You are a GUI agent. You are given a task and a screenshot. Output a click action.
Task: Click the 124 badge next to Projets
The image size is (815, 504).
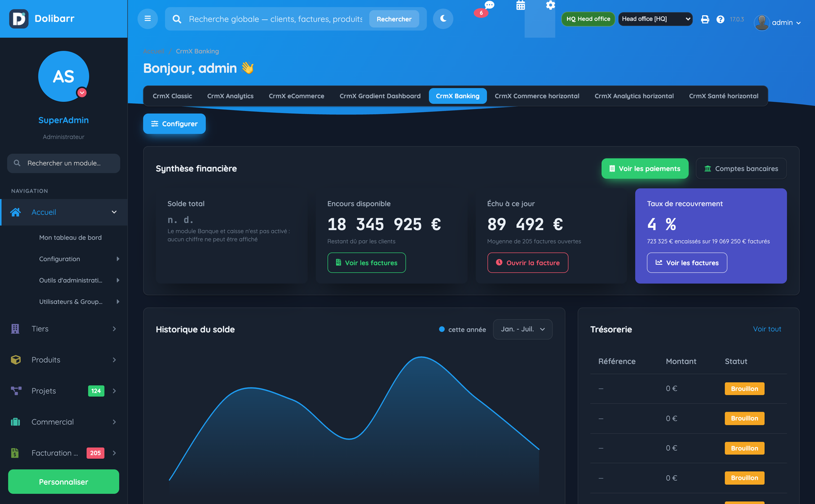(x=96, y=391)
